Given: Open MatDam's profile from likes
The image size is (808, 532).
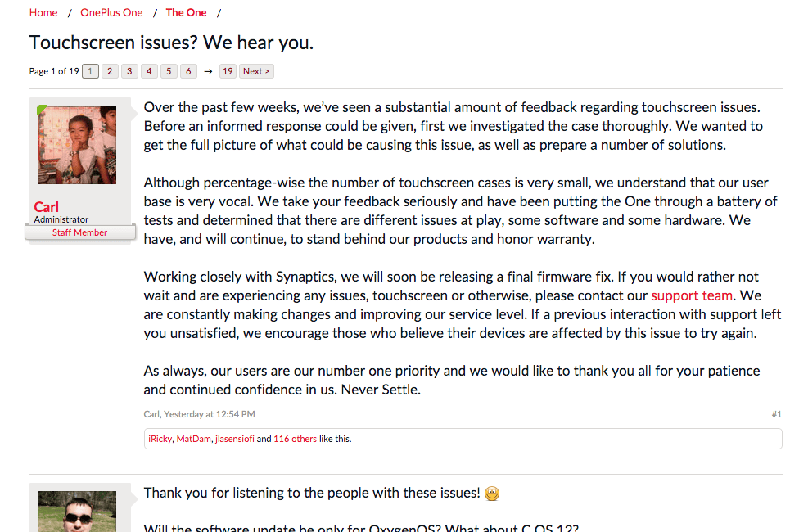Looking at the screenshot, I should (x=194, y=439).
